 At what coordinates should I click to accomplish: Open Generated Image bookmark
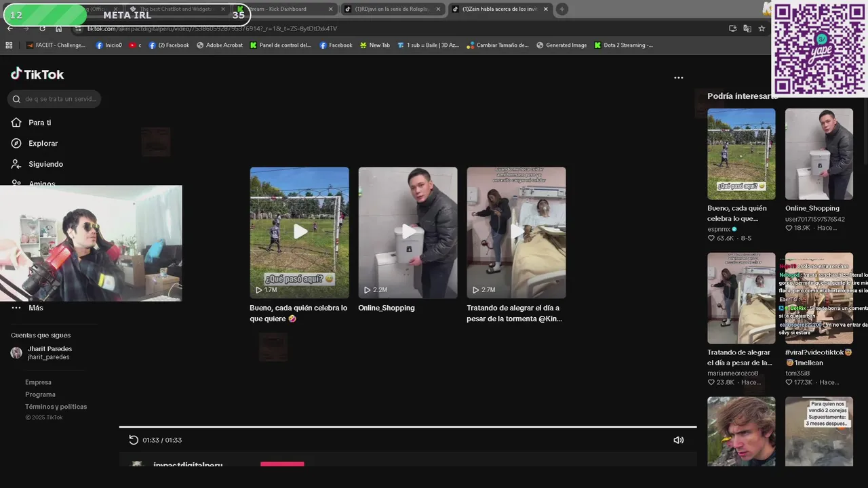(561, 45)
